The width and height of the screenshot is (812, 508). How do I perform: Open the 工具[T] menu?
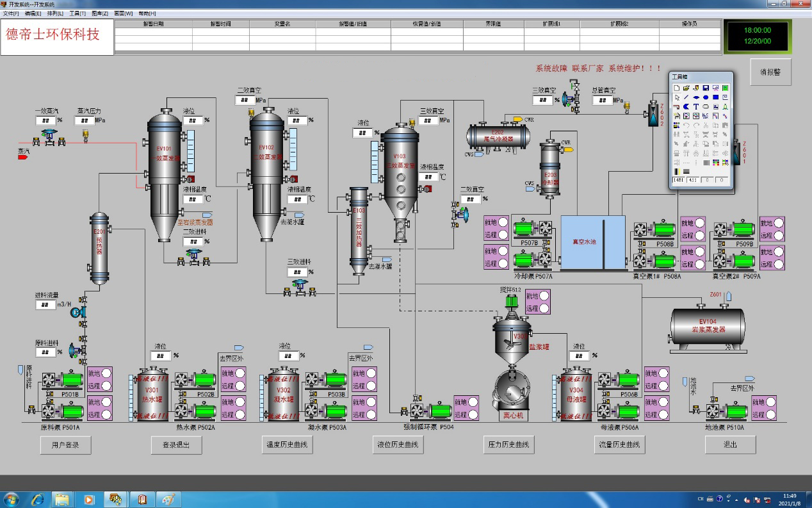click(x=77, y=13)
